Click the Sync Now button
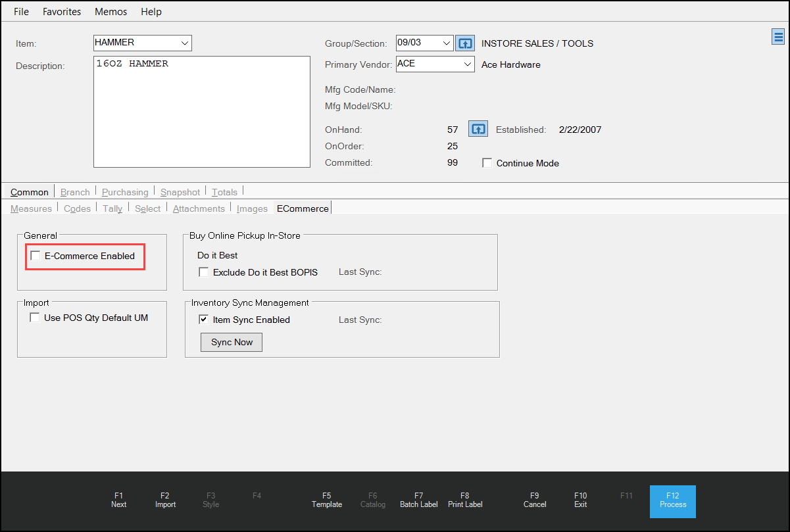 (x=232, y=343)
